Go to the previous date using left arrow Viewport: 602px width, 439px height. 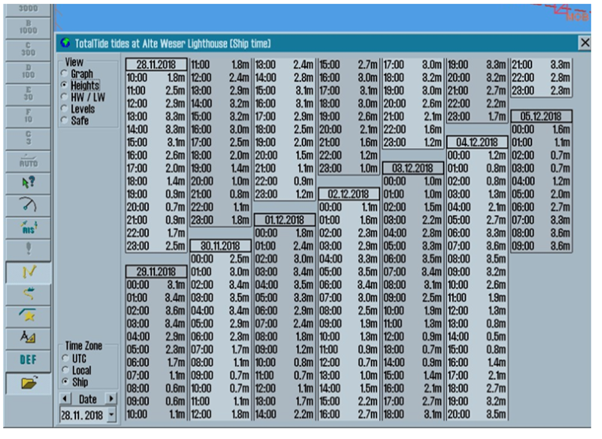pos(65,399)
